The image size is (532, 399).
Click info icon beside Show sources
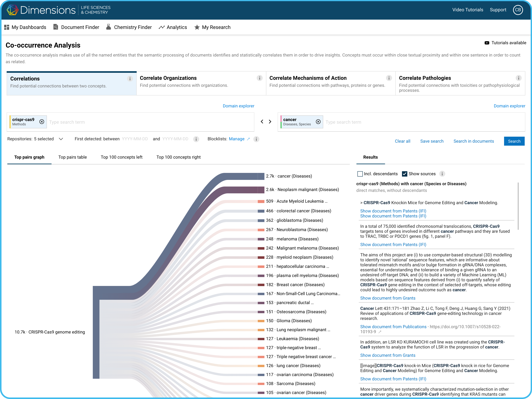442,174
